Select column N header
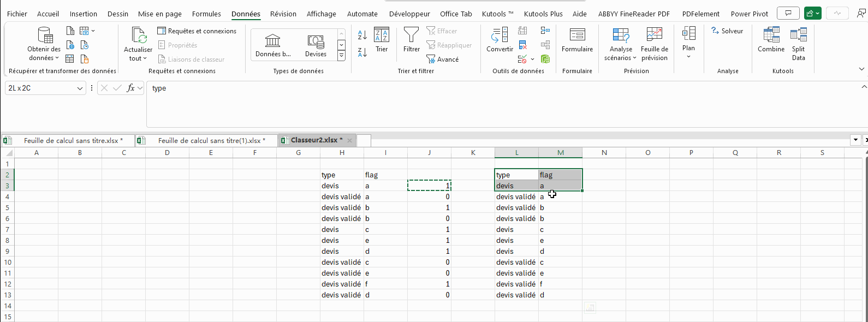868x322 pixels. (604, 153)
